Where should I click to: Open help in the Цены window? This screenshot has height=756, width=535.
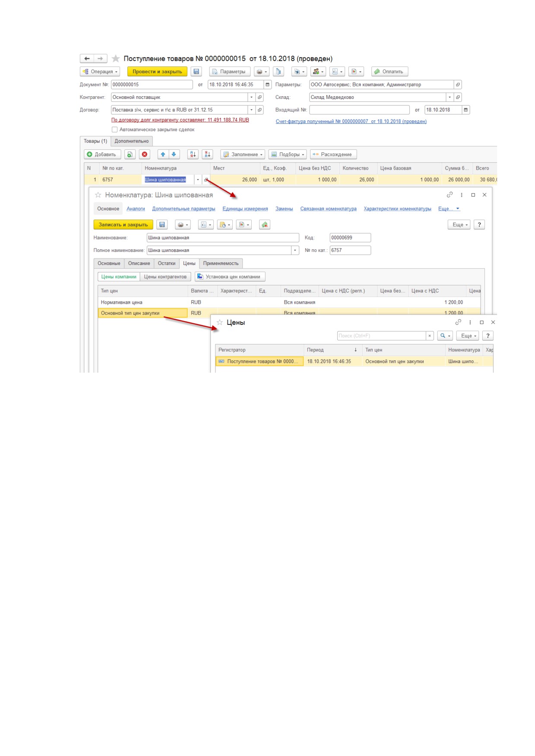click(488, 336)
